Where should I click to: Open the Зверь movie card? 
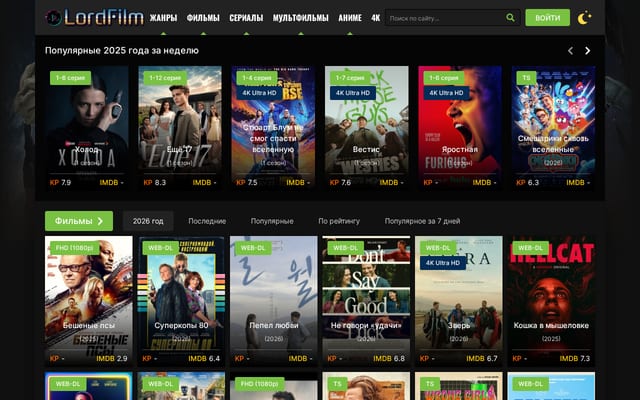point(459,300)
